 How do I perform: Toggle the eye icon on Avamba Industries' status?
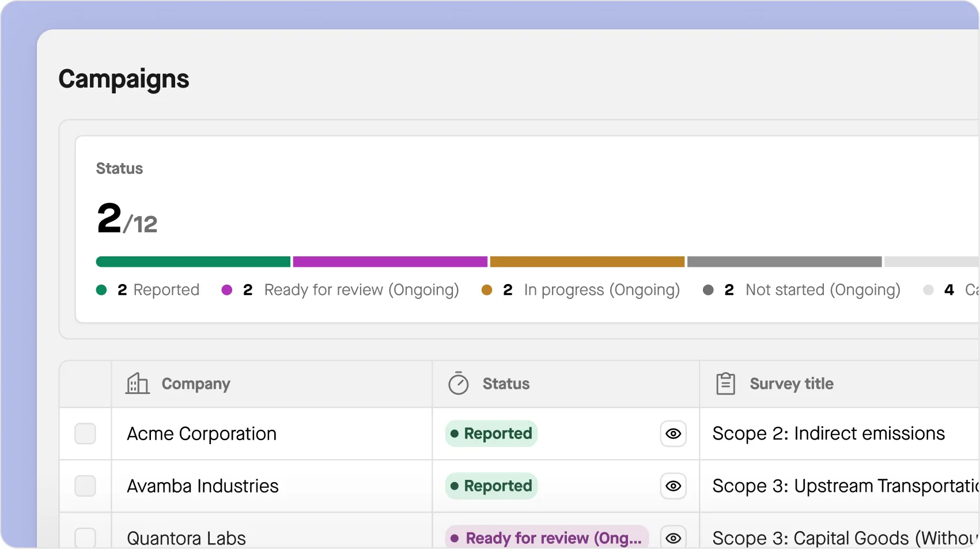[x=673, y=486]
